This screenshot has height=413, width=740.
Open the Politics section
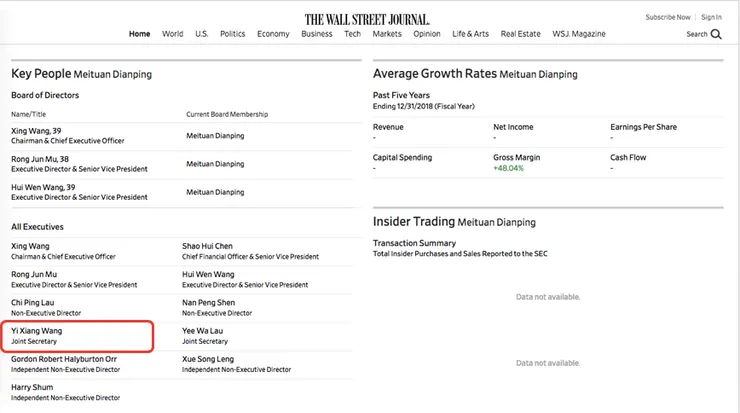[x=232, y=34]
